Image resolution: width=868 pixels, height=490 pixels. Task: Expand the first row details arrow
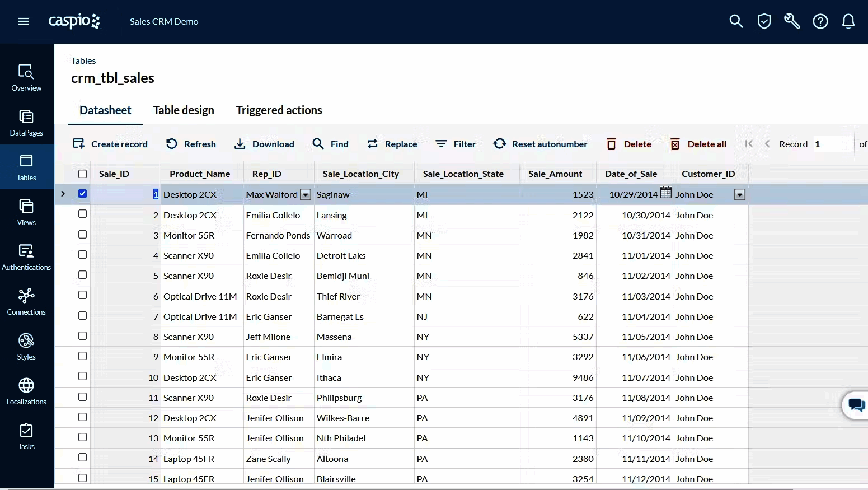coord(63,194)
